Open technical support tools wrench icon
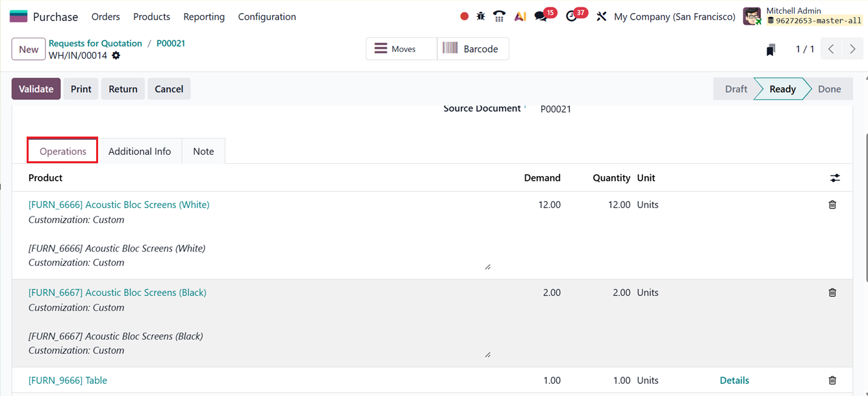This screenshot has width=868, height=396. [x=601, y=15]
